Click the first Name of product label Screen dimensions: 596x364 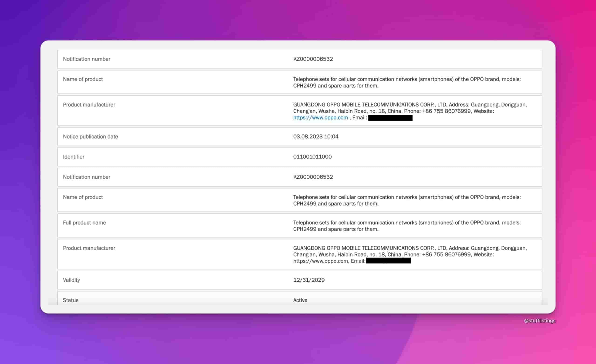click(x=83, y=79)
